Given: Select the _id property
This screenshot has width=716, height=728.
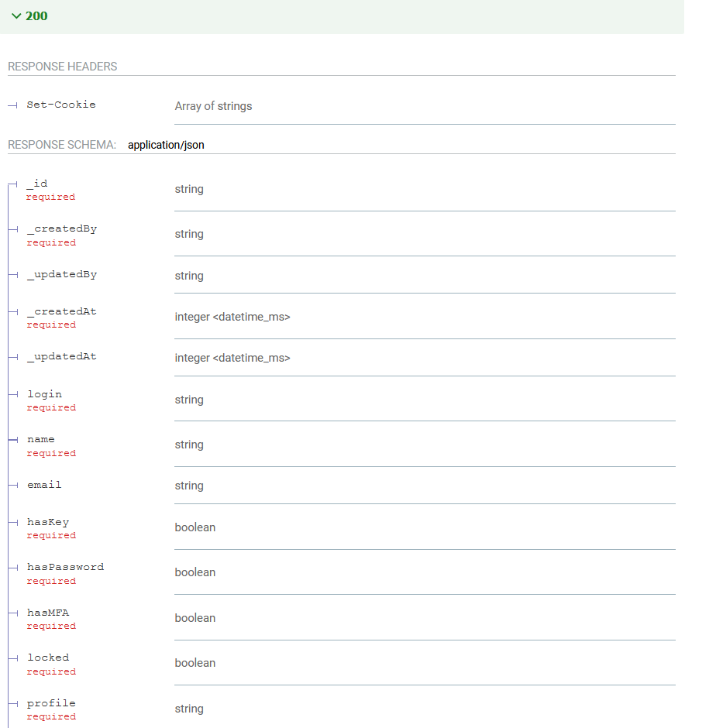Looking at the screenshot, I should tap(37, 184).
